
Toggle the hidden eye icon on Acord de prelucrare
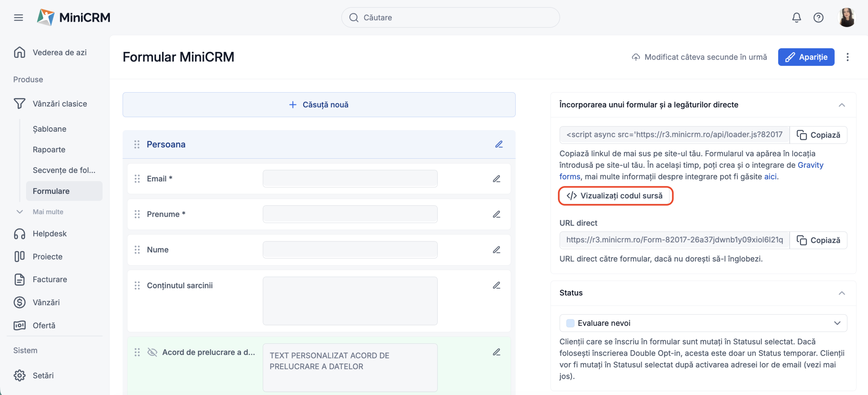[152, 352]
